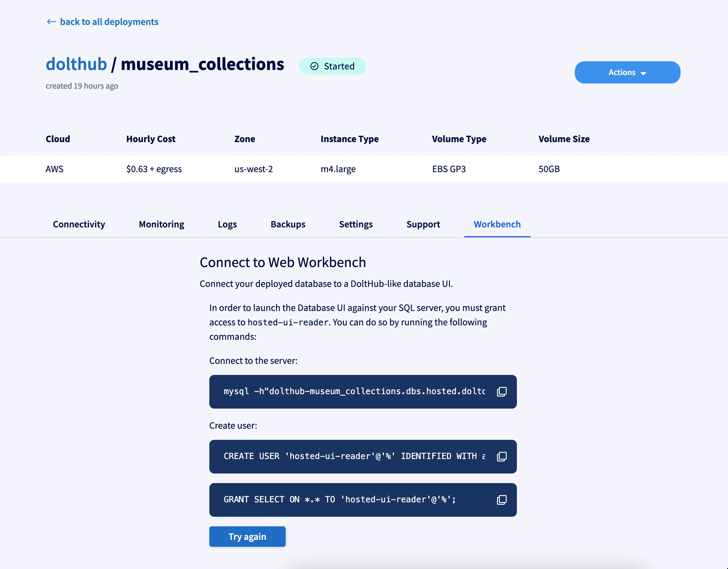Viewport: 728px width, 569px height.
Task: Copy the mysql connect command
Action: pos(501,391)
